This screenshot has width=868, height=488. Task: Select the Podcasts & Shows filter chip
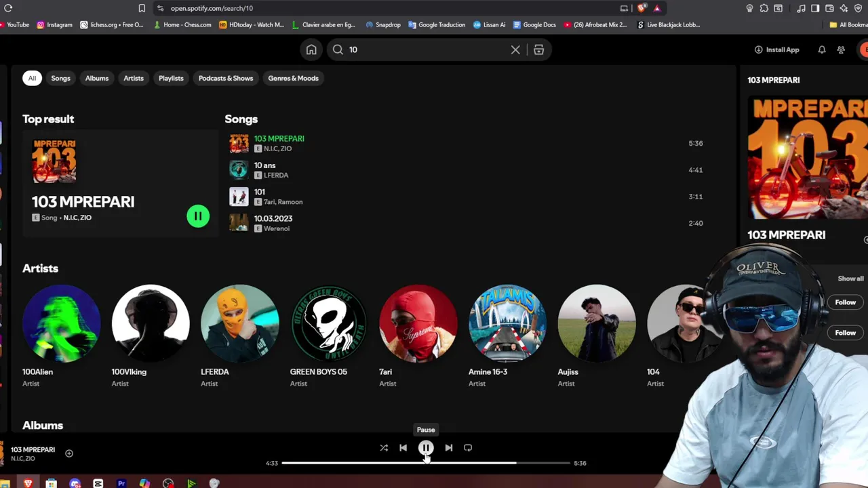(x=226, y=78)
